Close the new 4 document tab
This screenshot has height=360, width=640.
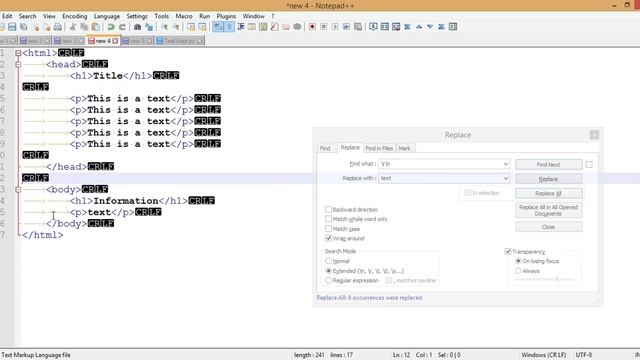pos(116,41)
